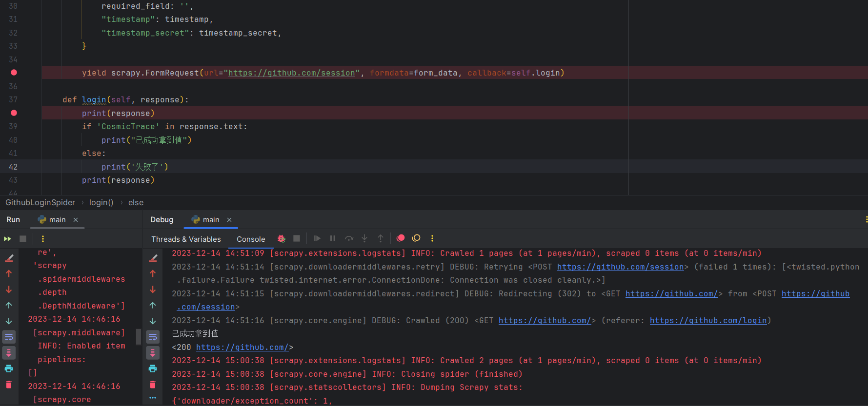The image size is (868, 406).
Task: Open the debugger Console tab
Action: [x=251, y=239]
